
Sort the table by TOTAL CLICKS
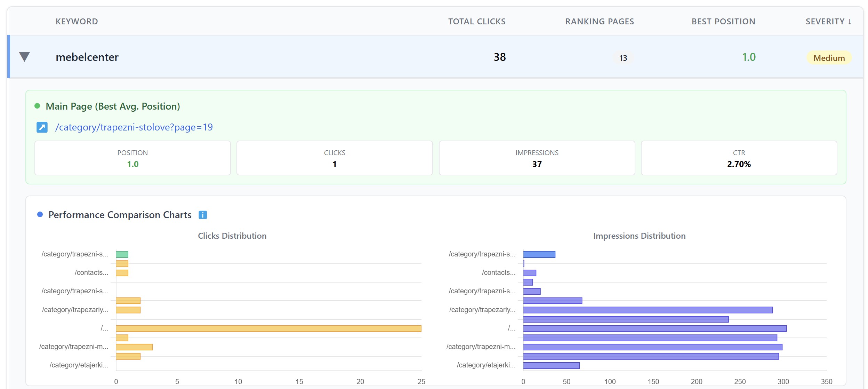click(x=477, y=21)
